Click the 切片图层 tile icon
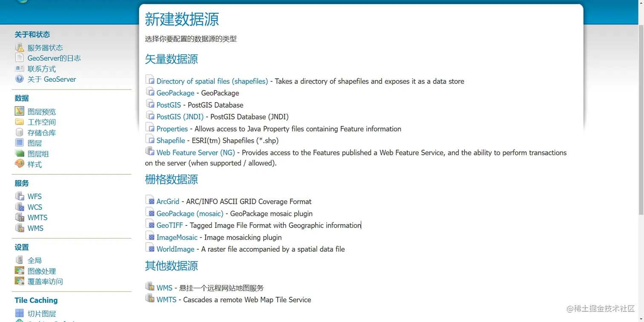This screenshot has width=644, height=322. click(20, 313)
